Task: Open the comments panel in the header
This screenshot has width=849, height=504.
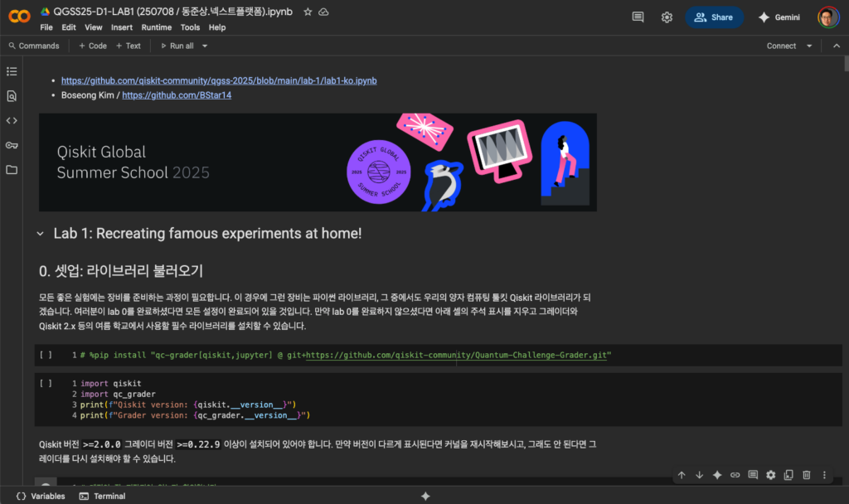Action: [x=638, y=17]
